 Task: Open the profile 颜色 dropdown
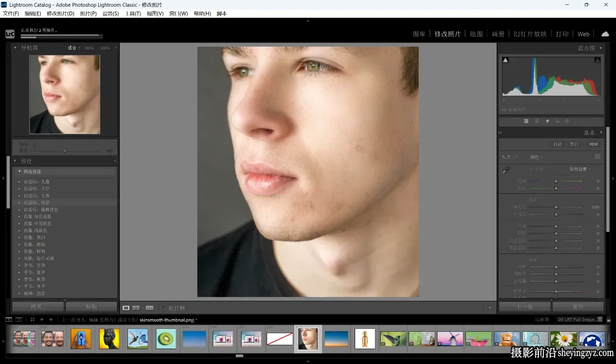click(537, 157)
